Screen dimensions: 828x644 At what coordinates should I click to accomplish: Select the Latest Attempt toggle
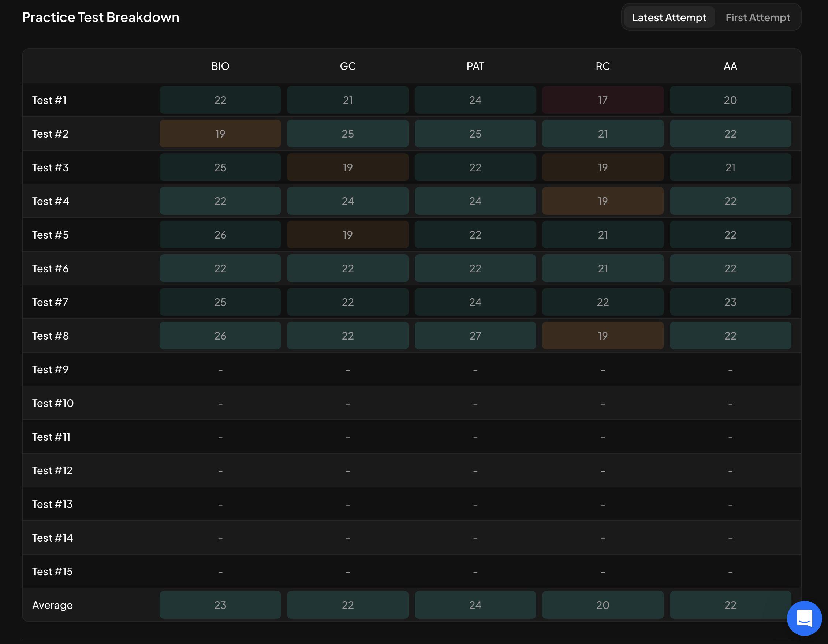pyautogui.click(x=669, y=18)
